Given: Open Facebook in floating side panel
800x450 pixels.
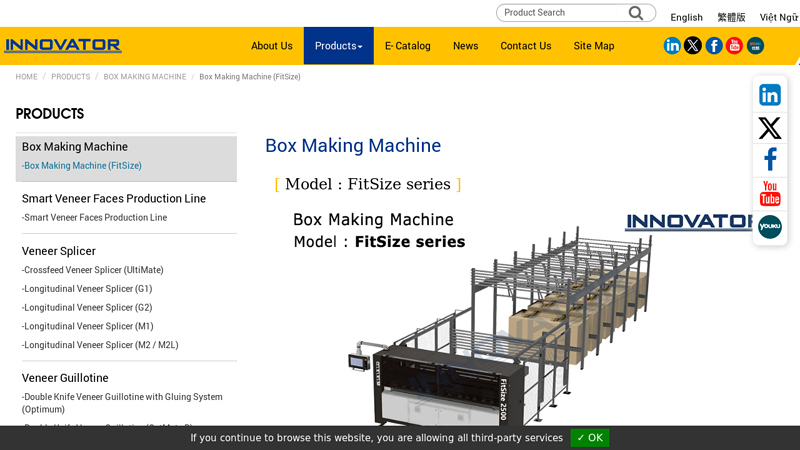Looking at the screenshot, I should (770, 160).
